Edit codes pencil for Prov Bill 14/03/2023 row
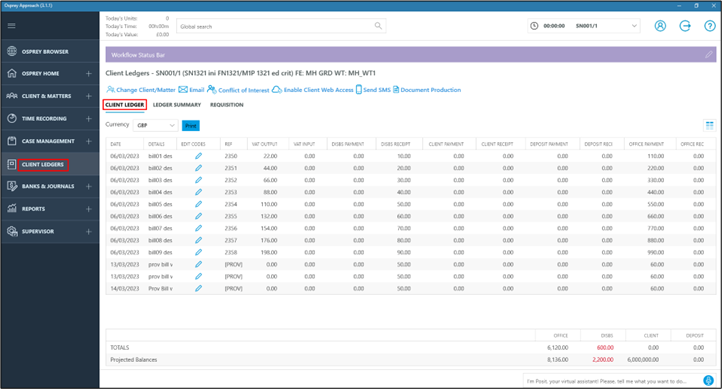This screenshot has height=389, width=722. click(x=198, y=288)
